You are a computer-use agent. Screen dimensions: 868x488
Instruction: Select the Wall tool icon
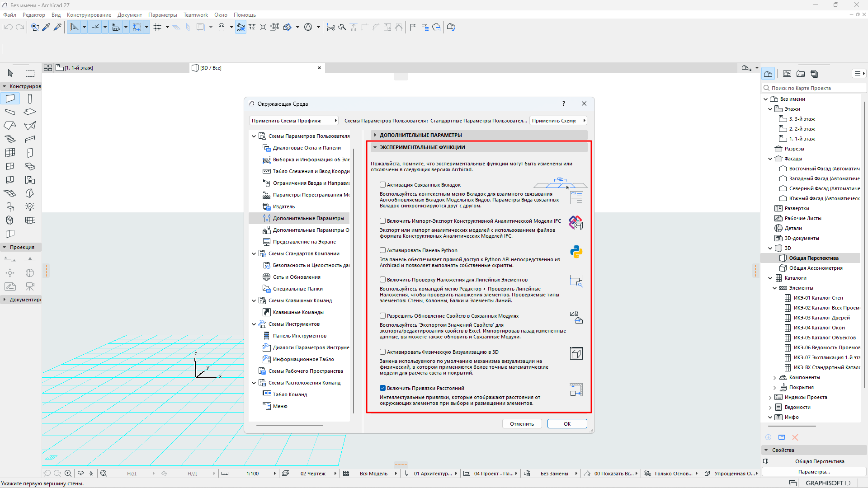click(10, 99)
